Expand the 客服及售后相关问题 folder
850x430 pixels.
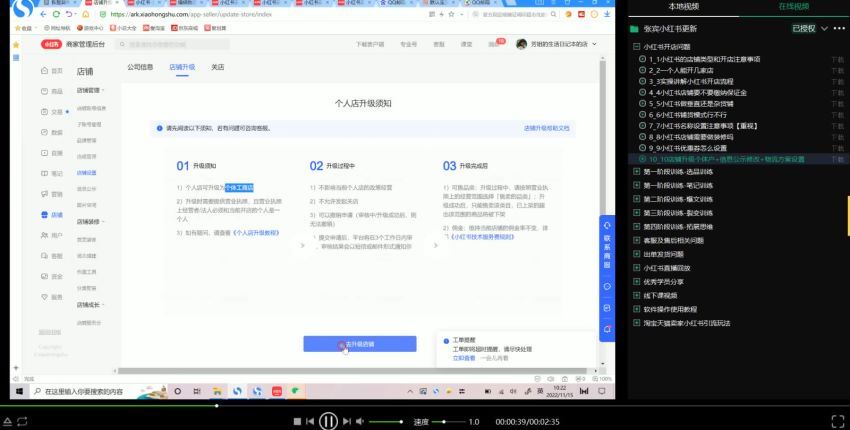point(636,240)
